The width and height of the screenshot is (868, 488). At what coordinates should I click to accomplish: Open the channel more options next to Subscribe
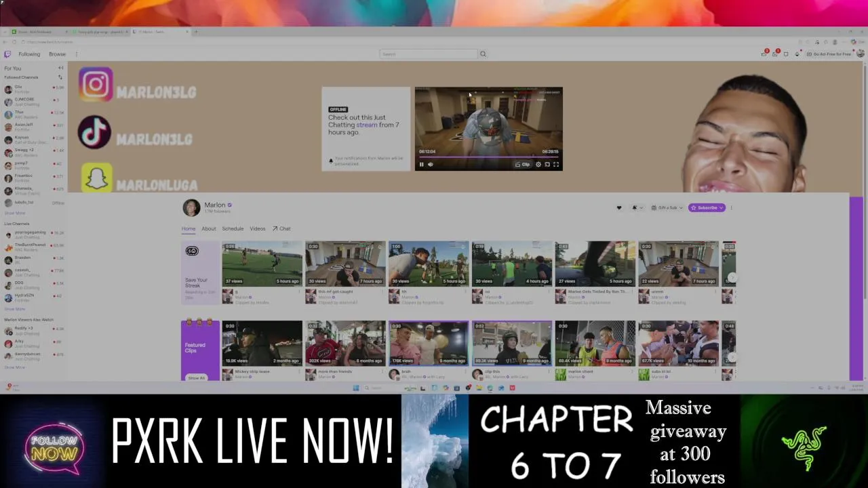point(731,207)
